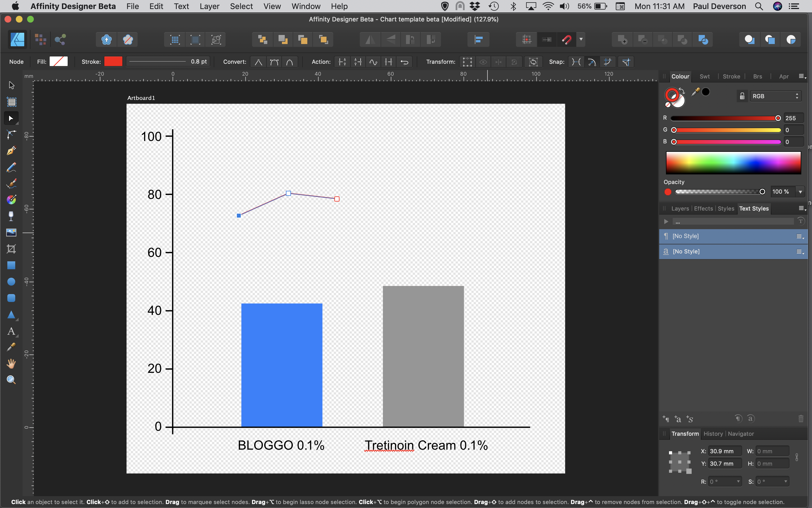Click the Fill no-colour swatch
Viewport: 812px width, 508px height.
click(x=58, y=62)
